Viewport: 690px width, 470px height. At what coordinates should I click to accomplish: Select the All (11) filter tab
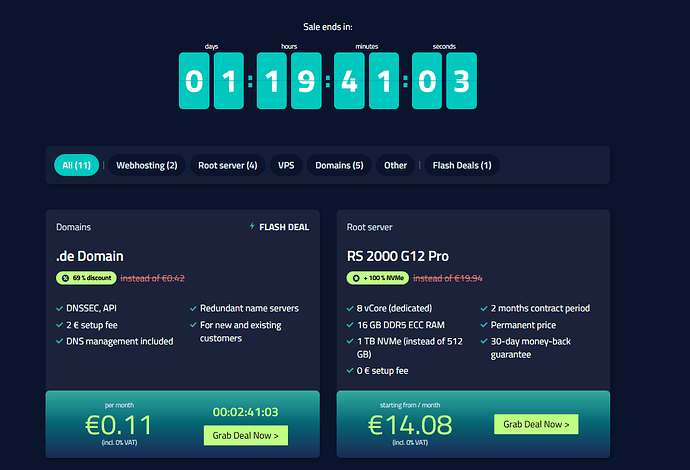(x=77, y=165)
